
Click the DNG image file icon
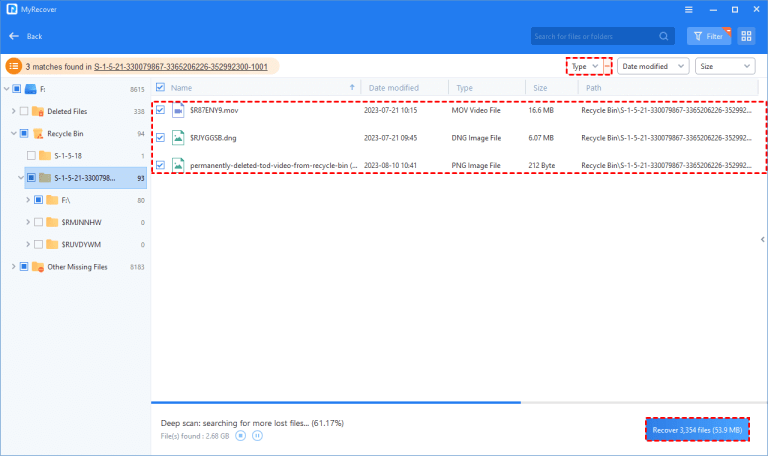pos(178,138)
